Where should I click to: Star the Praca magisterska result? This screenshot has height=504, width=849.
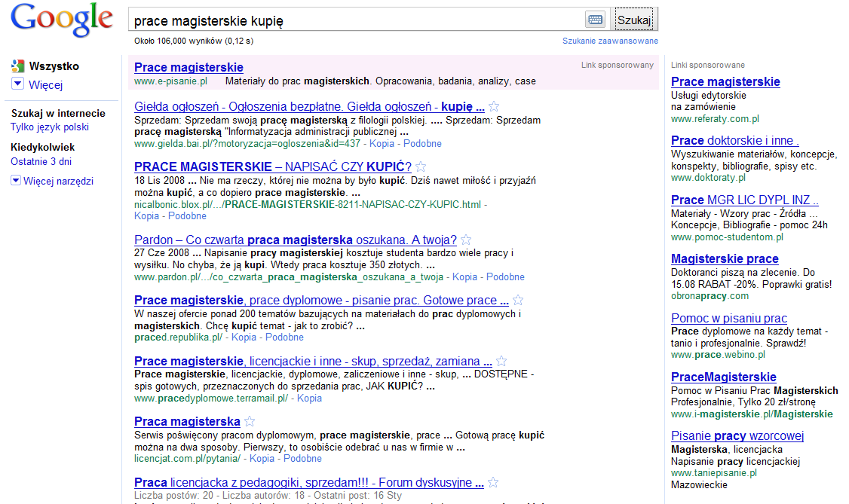tap(249, 421)
